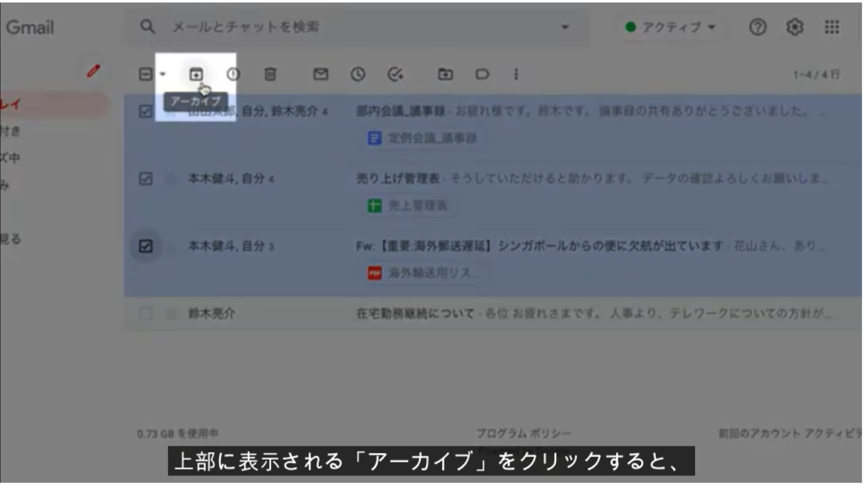Click the Gmail logo
This screenshot has height=489, width=868.
click(30, 27)
